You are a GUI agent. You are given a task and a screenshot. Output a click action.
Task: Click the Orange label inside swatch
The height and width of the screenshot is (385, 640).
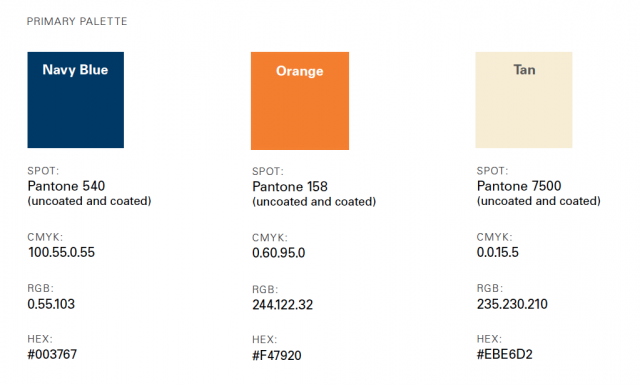300,71
